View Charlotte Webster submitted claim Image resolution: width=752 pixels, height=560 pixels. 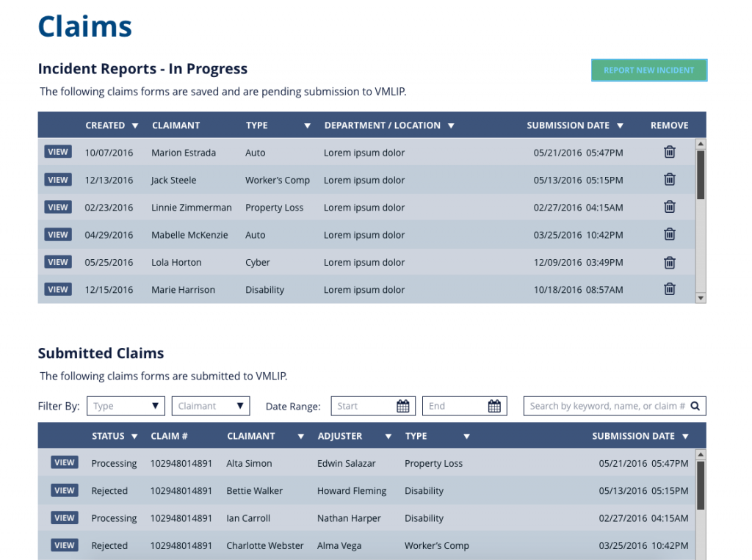tap(65, 545)
